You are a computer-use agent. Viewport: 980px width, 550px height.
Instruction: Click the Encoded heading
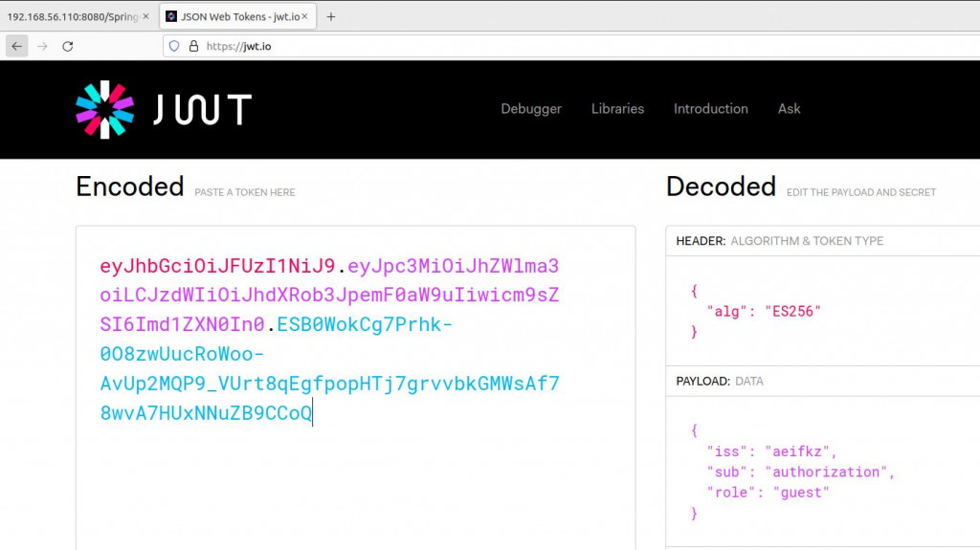tap(130, 187)
